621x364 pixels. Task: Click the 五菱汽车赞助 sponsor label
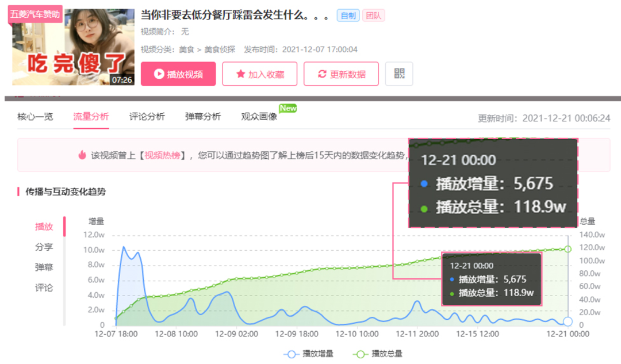pyautogui.click(x=35, y=14)
